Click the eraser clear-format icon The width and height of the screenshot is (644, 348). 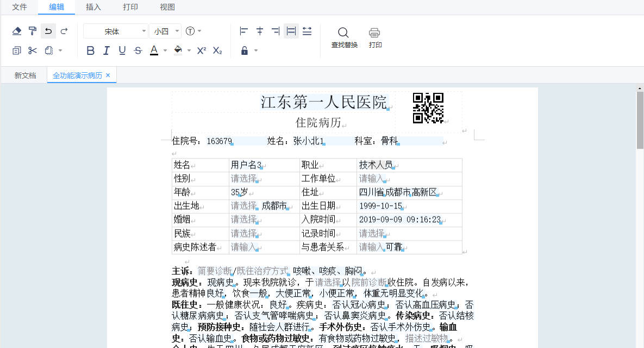pos(17,31)
